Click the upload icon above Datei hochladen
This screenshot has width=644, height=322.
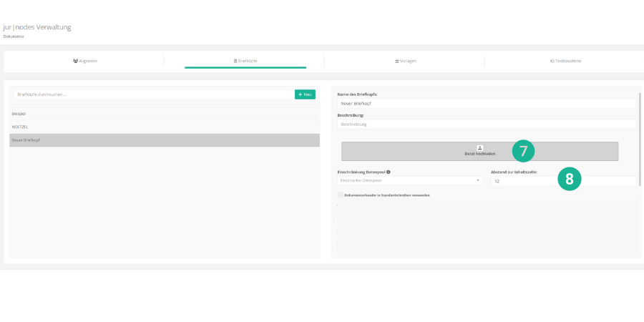coord(479,147)
